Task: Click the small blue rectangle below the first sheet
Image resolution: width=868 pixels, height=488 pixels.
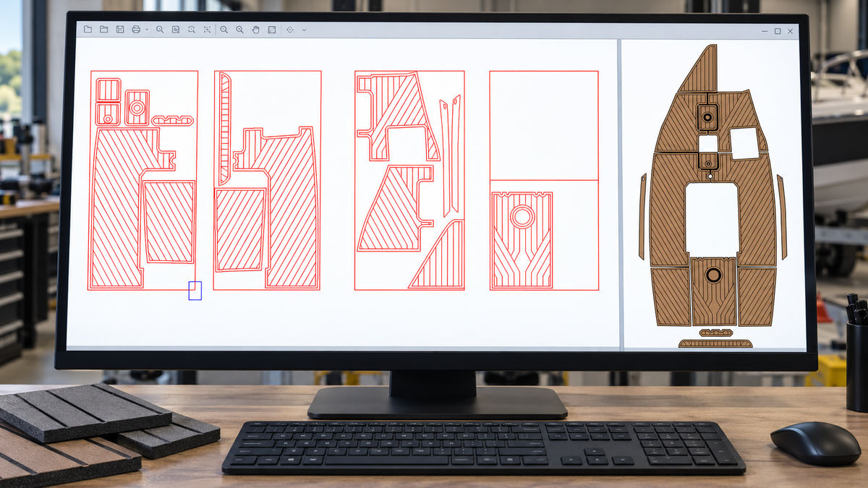Action: pos(195,291)
